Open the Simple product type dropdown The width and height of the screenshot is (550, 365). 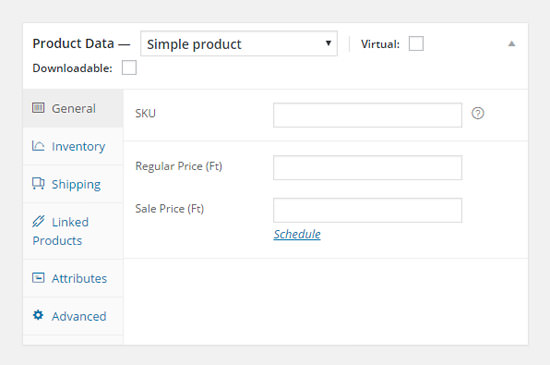click(x=239, y=44)
